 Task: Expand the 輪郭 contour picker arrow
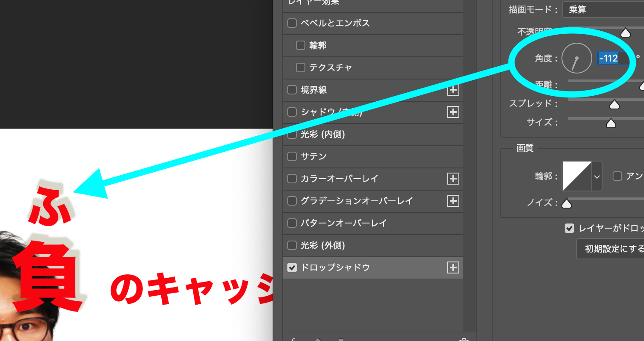[597, 176]
